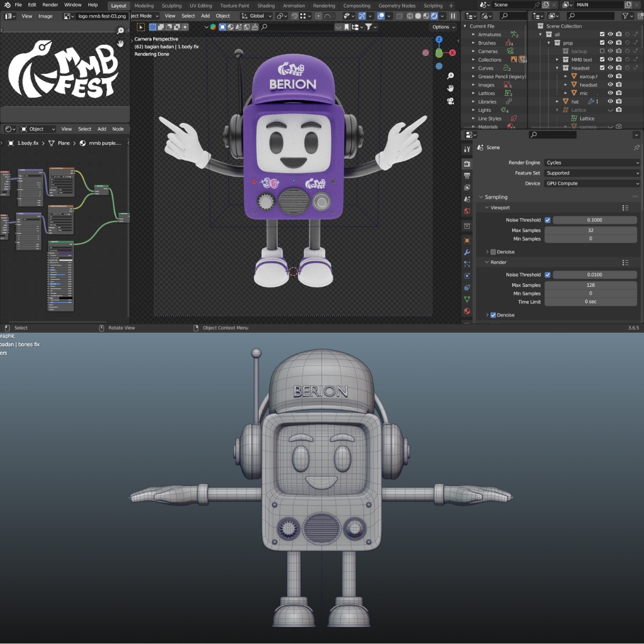Open the Render Engine dropdown showing Cycles
Screen dimensions: 644x644
[592, 163]
